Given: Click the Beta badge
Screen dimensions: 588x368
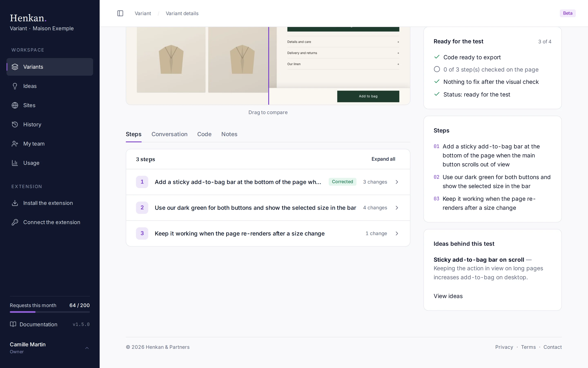Looking at the screenshot, I should (x=568, y=13).
